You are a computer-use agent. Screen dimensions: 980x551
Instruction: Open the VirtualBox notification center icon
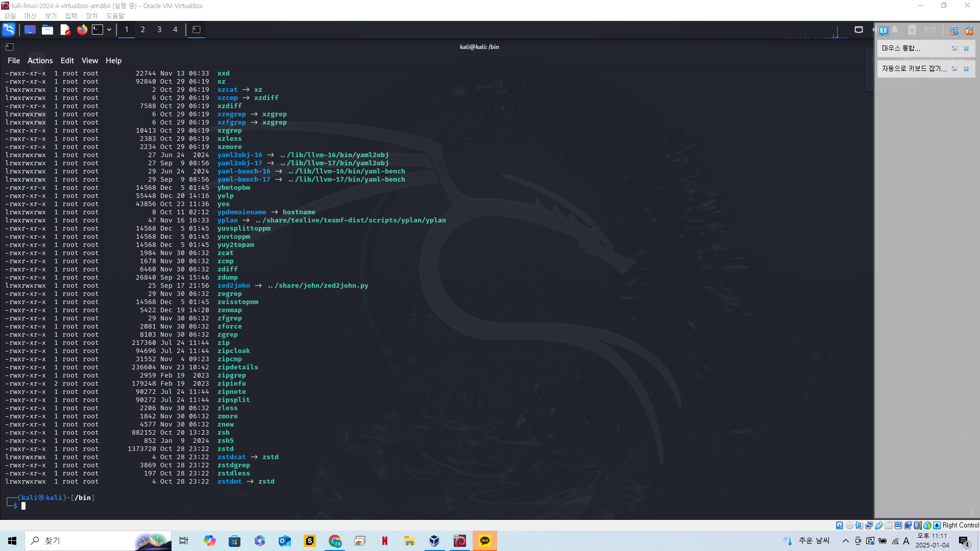pos(883,31)
